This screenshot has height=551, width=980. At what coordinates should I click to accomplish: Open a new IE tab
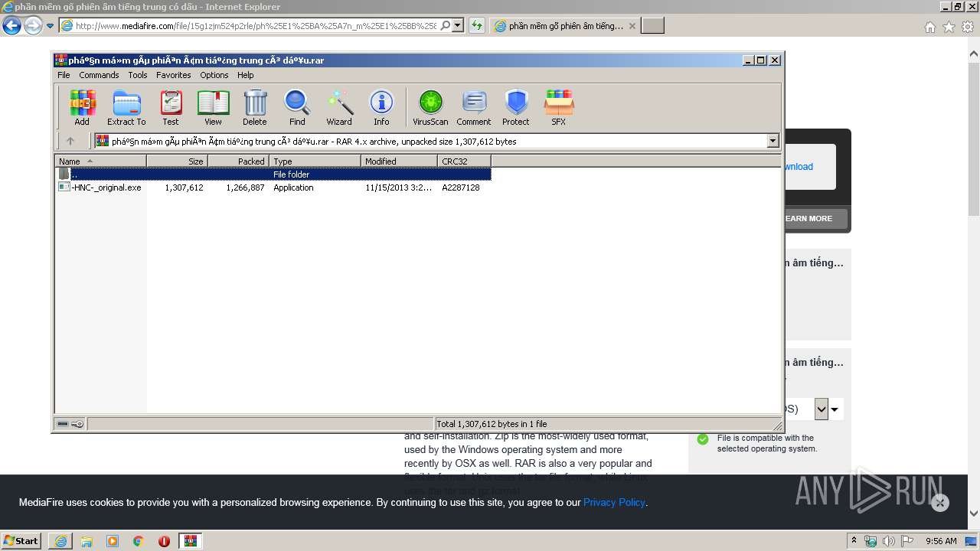[652, 26]
